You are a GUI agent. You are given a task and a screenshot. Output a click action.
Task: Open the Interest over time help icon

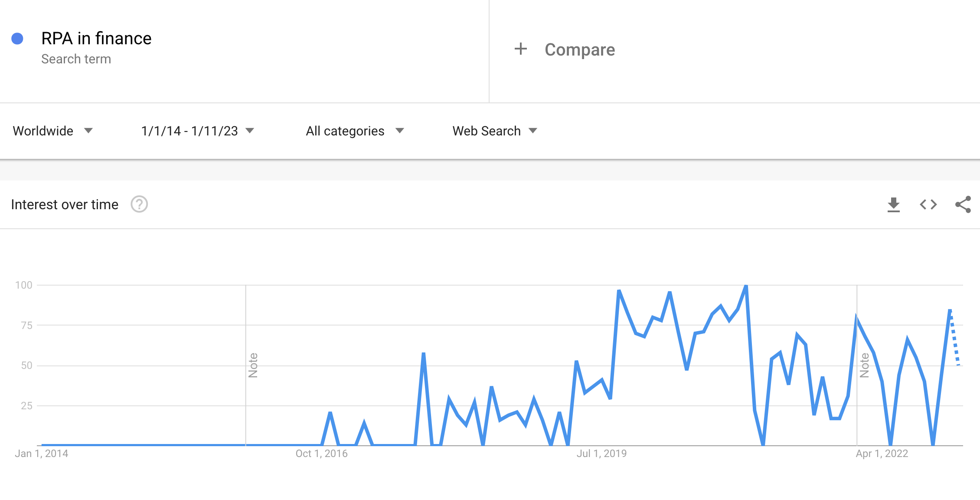coord(139,204)
